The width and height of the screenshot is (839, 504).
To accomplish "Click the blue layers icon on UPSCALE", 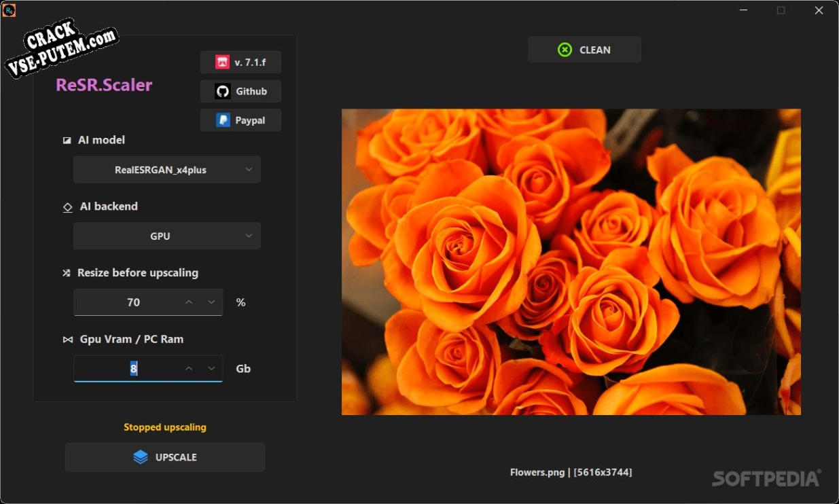I will click(x=140, y=457).
